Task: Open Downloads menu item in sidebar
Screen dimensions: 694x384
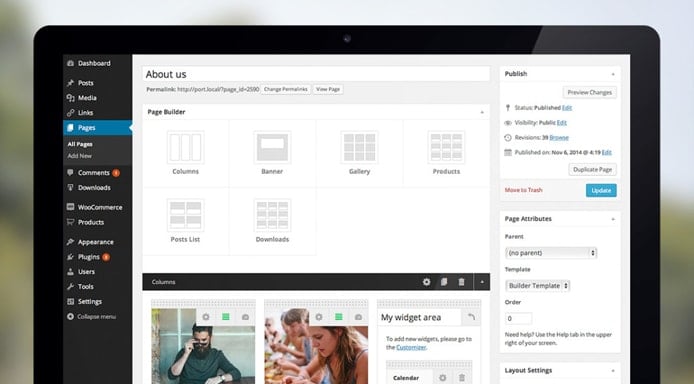Action: click(x=94, y=188)
